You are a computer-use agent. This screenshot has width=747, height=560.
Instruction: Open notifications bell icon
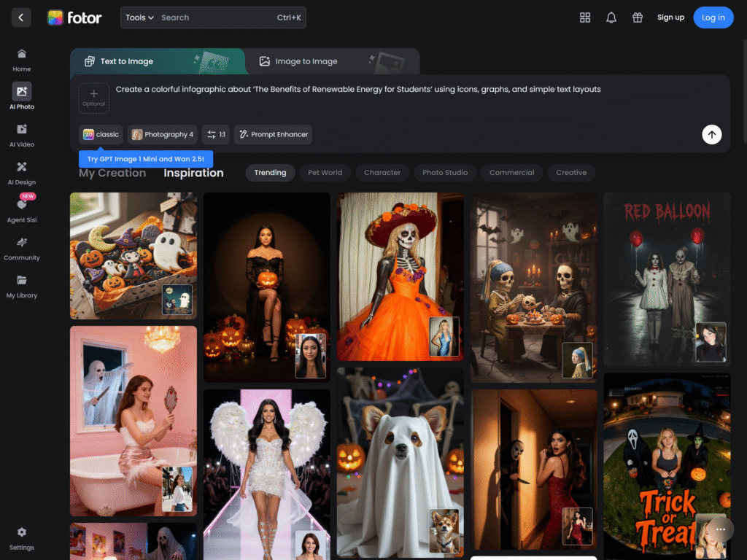(611, 17)
